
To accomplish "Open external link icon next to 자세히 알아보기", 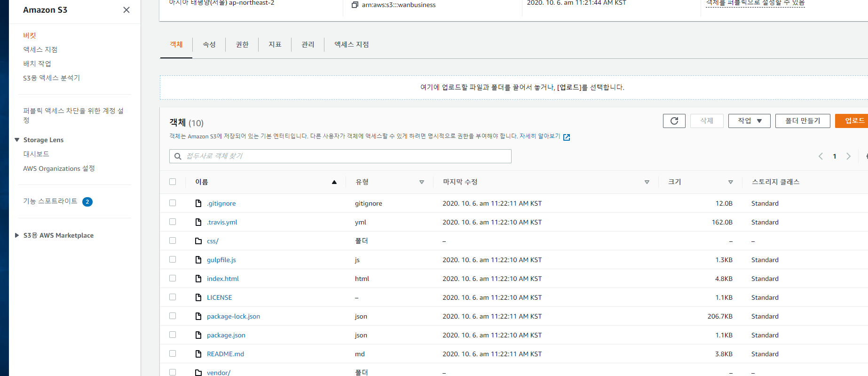I will (567, 137).
